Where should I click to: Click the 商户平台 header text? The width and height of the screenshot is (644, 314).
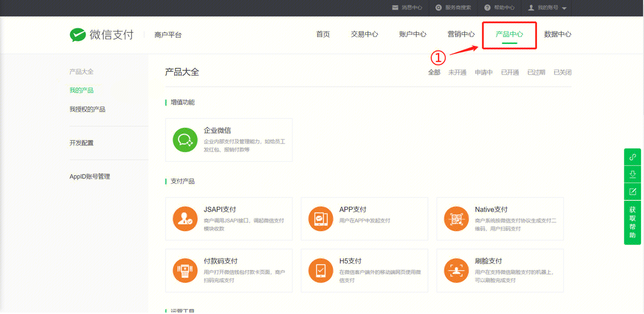tap(168, 35)
